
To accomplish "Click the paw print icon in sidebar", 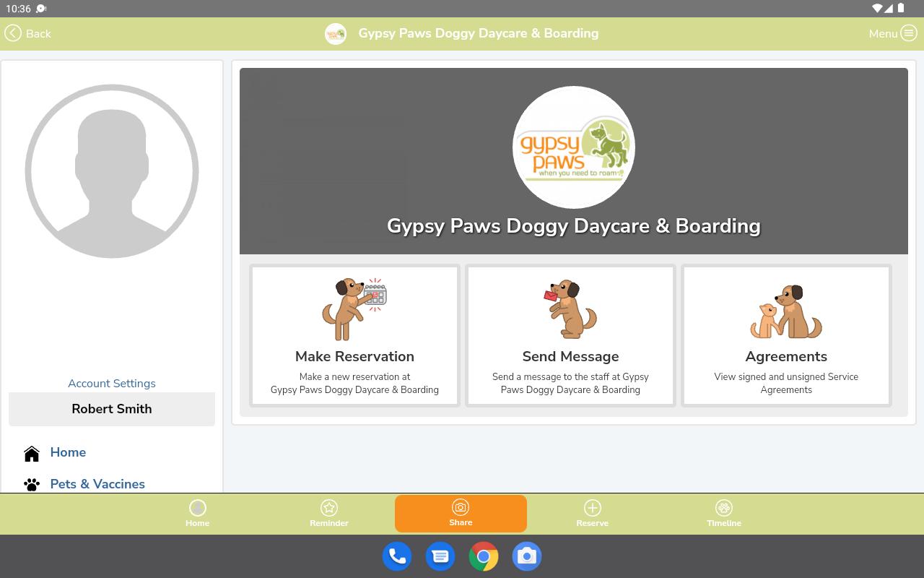I will (x=32, y=485).
